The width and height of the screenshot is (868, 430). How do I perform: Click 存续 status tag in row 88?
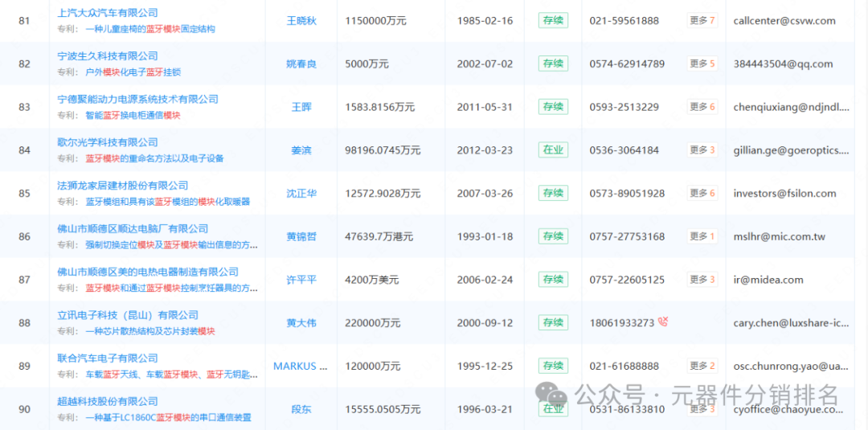click(x=553, y=322)
